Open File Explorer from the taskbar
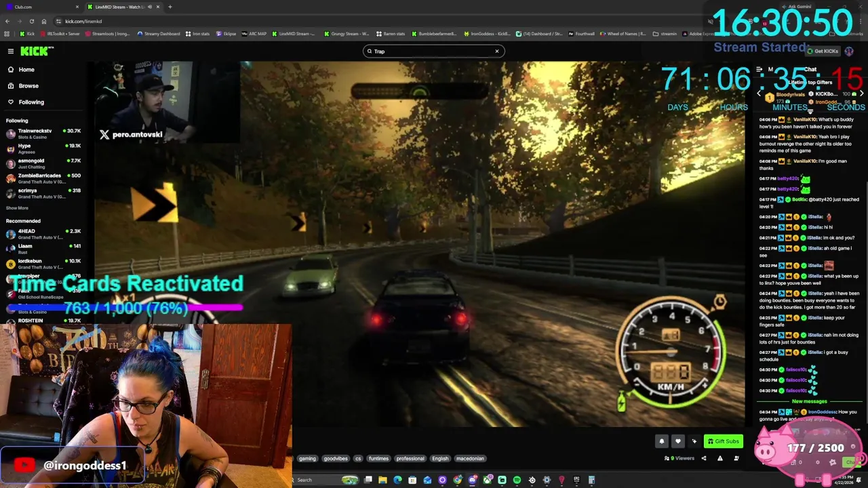The height and width of the screenshot is (488, 868). (382, 480)
